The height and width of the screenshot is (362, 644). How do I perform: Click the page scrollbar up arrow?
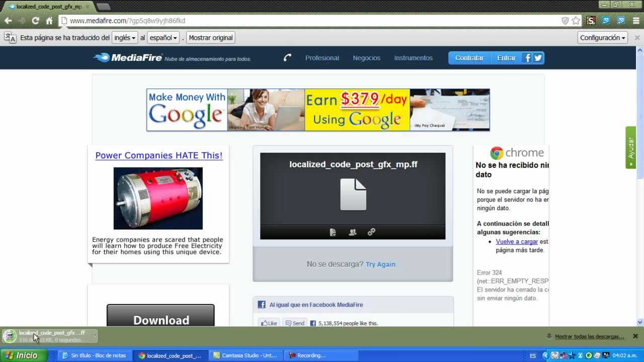coord(640,50)
